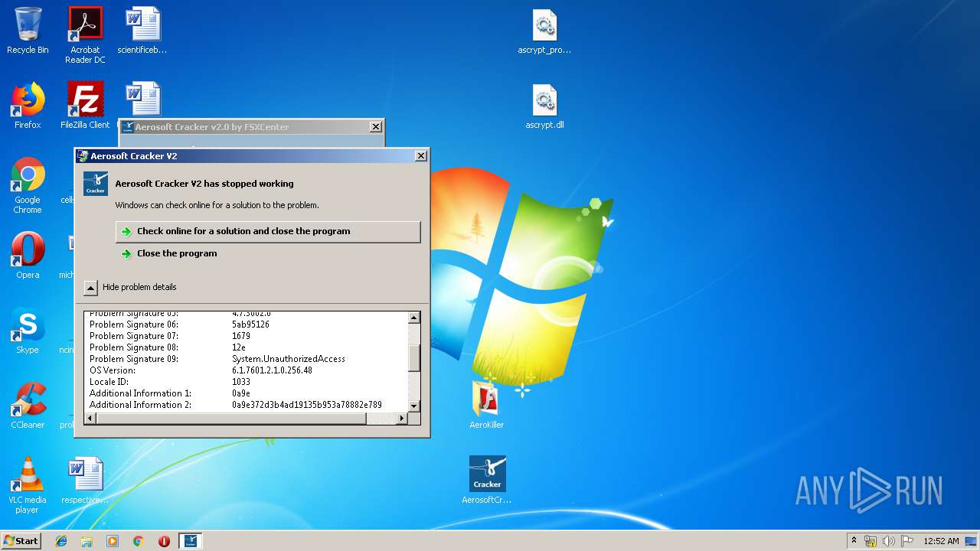980x551 pixels.
Task: Open the FileZilla Client desktop icon
Action: tap(85, 106)
